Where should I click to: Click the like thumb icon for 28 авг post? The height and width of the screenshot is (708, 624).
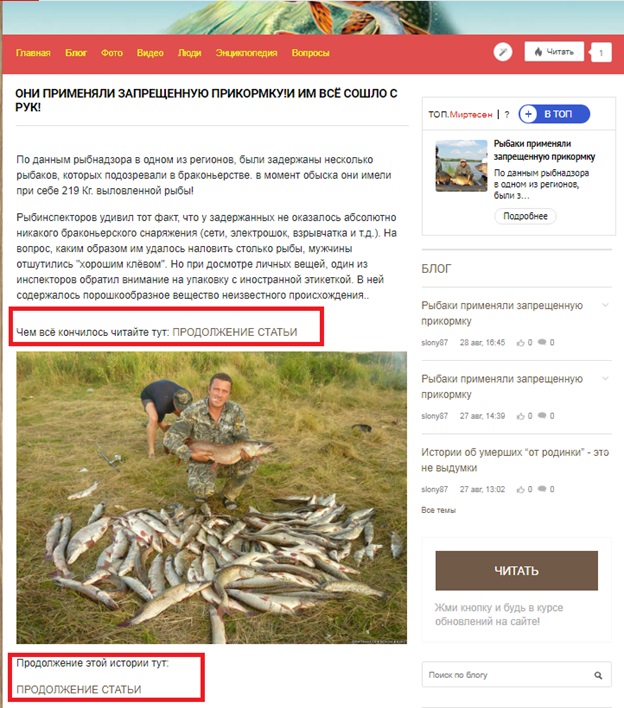tap(521, 343)
